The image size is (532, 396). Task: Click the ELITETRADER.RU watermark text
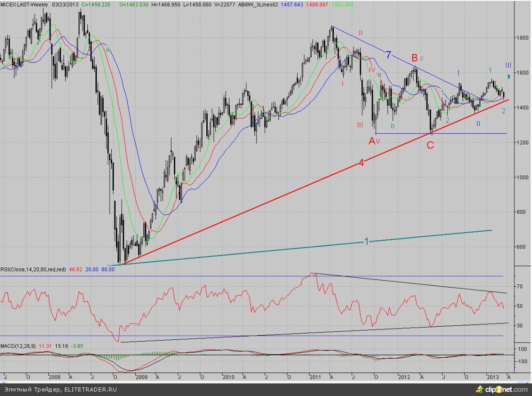tap(90, 389)
